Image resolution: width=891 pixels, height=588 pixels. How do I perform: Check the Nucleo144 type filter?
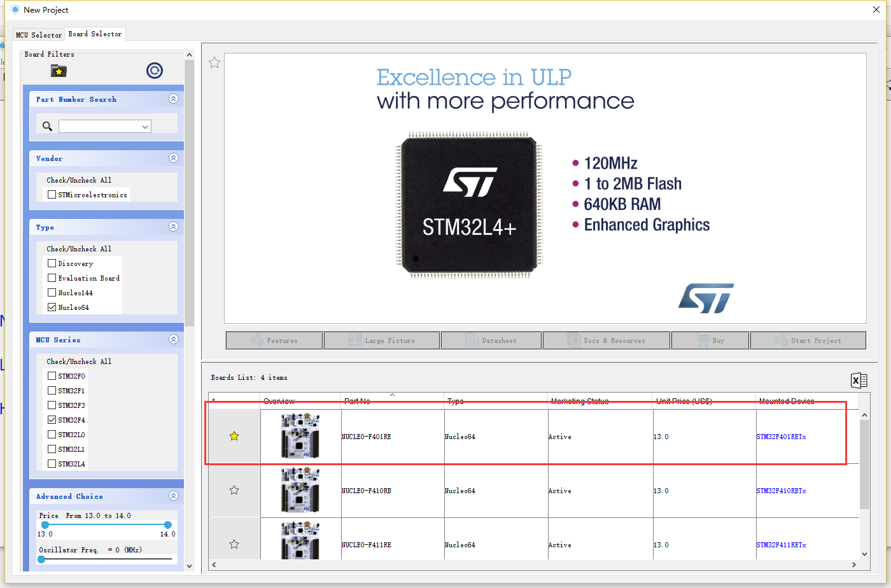point(52,292)
